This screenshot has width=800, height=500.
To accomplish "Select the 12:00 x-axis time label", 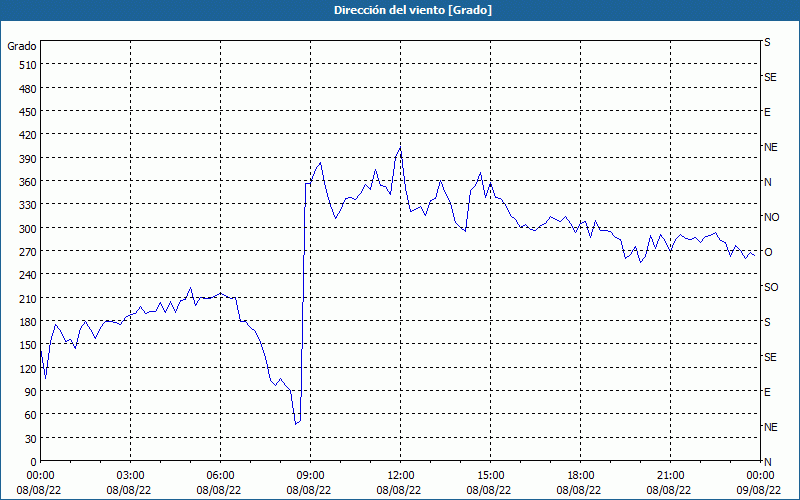I will click(x=401, y=476).
